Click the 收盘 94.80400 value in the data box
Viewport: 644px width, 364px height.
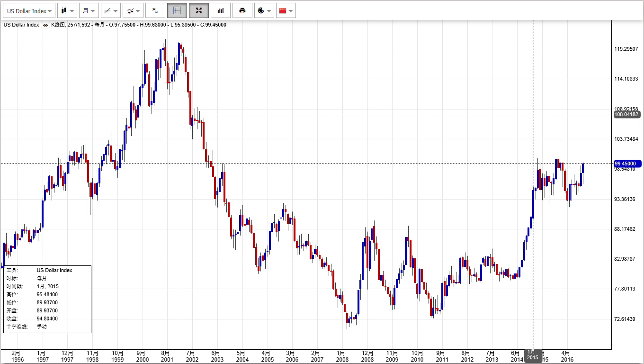(47, 318)
